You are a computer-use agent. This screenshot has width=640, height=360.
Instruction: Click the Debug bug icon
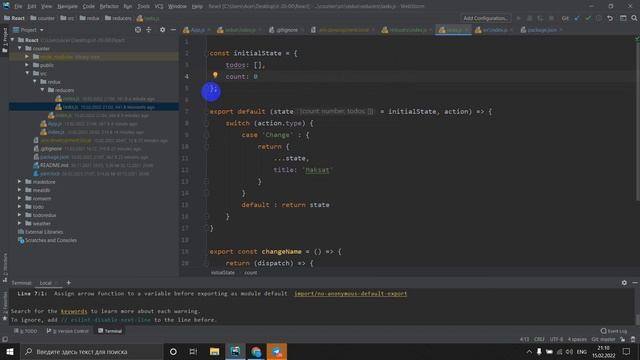[x=529, y=18]
